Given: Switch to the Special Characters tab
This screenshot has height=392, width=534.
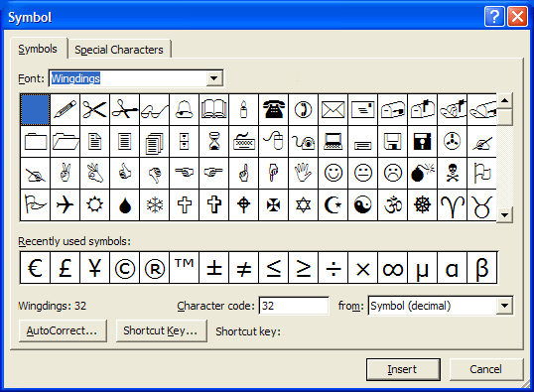Looking at the screenshot, I should (x=119, y=50).
